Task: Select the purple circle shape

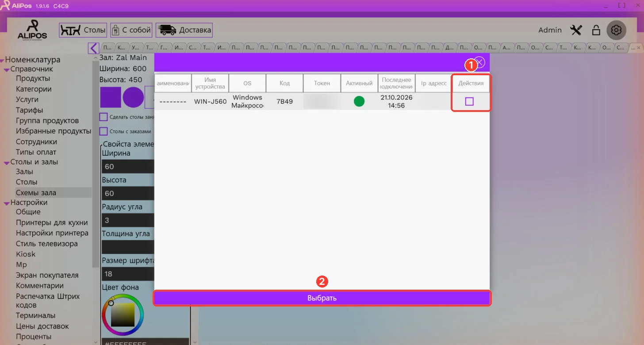Action: pyautogui.click(x=133, y=97)
